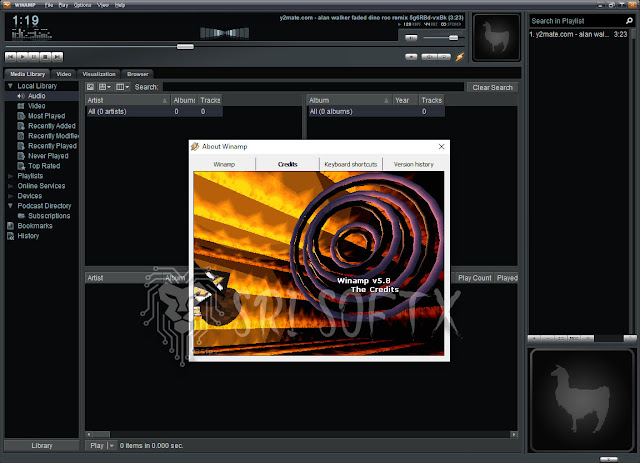Sort artist pane by Artist column

(x=128, y=100)
